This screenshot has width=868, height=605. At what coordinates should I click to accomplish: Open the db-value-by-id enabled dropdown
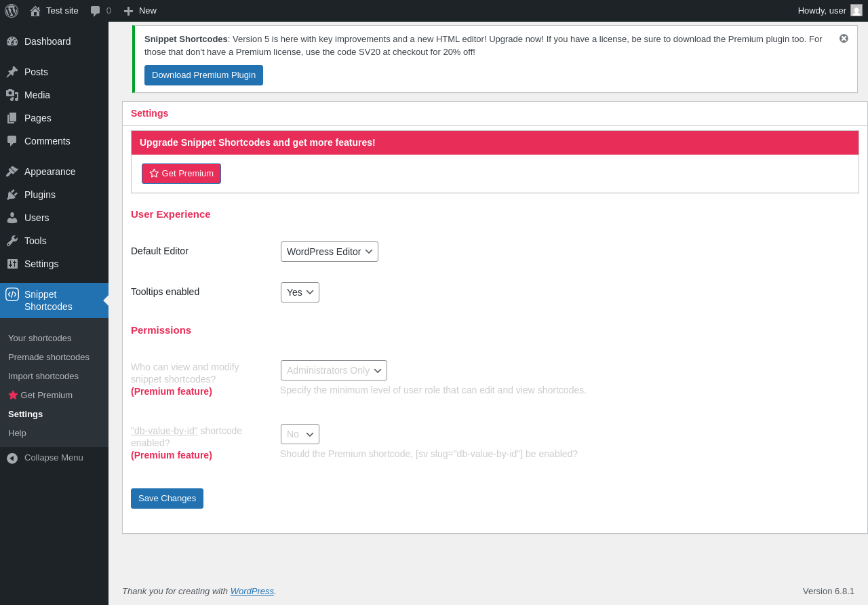(300, 434)
